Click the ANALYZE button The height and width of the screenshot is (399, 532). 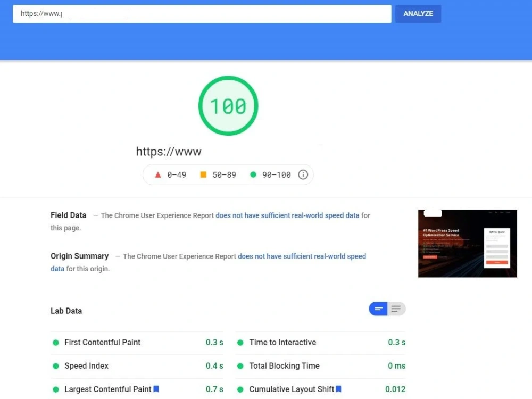pos(418,14)
